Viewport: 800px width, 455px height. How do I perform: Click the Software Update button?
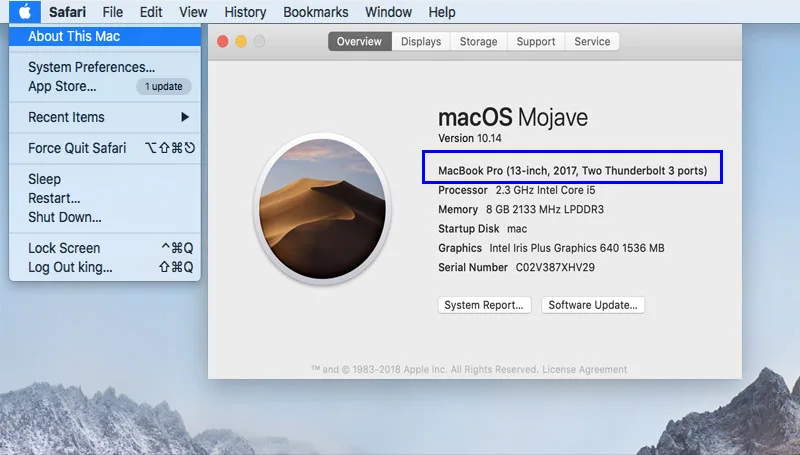(x=593, y=305)
